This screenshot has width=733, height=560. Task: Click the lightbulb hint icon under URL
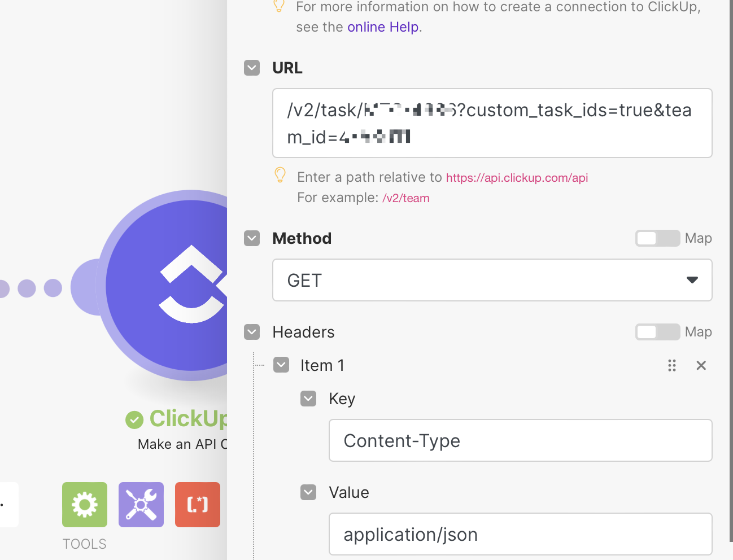280,176
